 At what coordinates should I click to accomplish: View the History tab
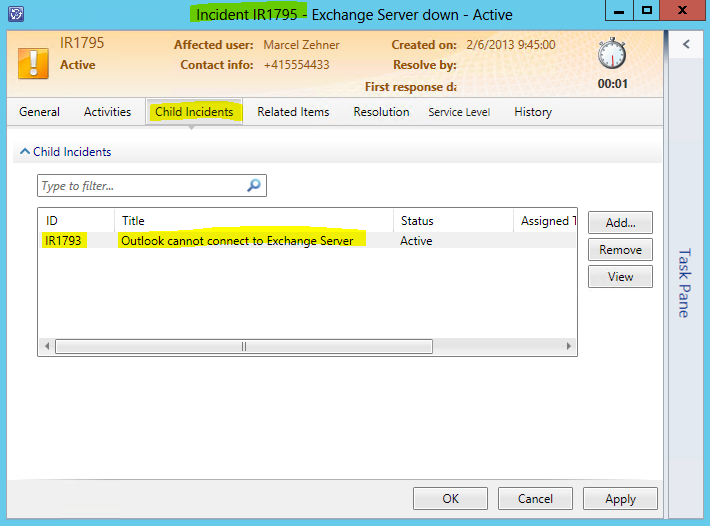533,112
